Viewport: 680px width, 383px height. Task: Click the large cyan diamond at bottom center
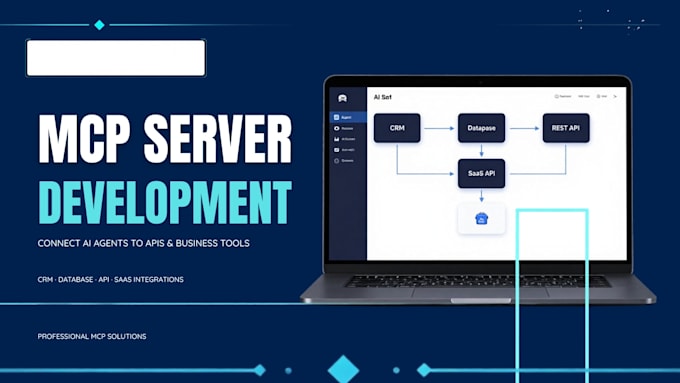pyautogui.click(x=343, y=370)
